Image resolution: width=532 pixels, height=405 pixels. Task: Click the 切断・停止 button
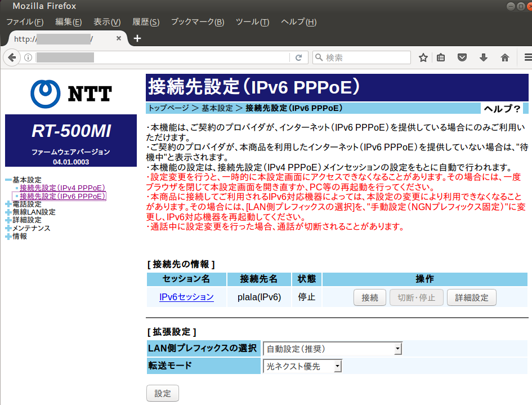coord(416,298)
